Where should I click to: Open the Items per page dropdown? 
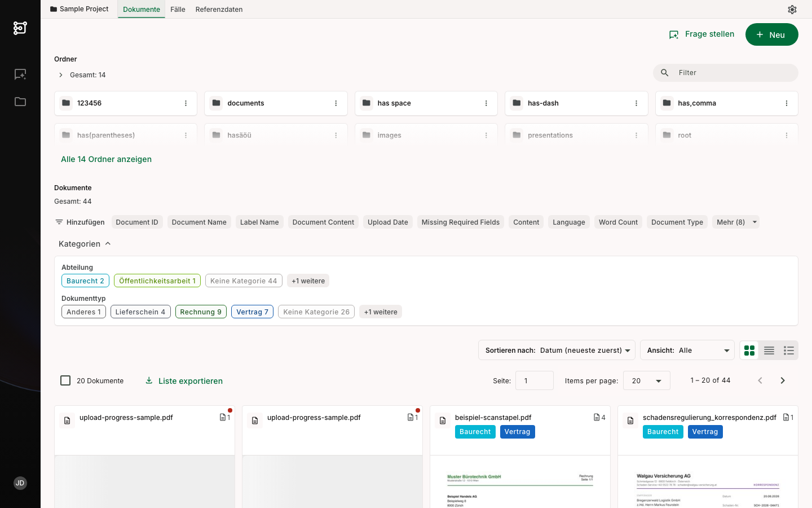[x=647, y=381]
